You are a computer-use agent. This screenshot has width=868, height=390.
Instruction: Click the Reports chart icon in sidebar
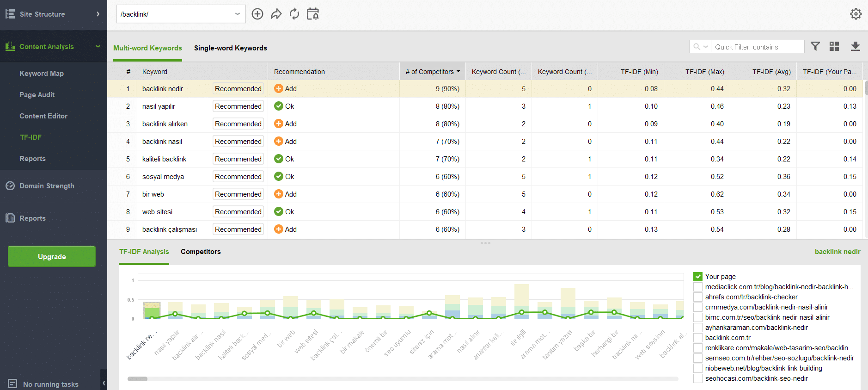(x=10, y=218)
